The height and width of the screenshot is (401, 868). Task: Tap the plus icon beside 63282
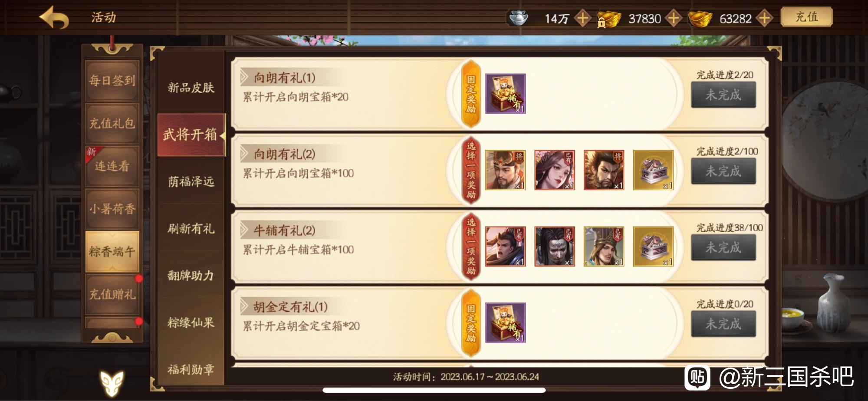[x=764, y=18]
